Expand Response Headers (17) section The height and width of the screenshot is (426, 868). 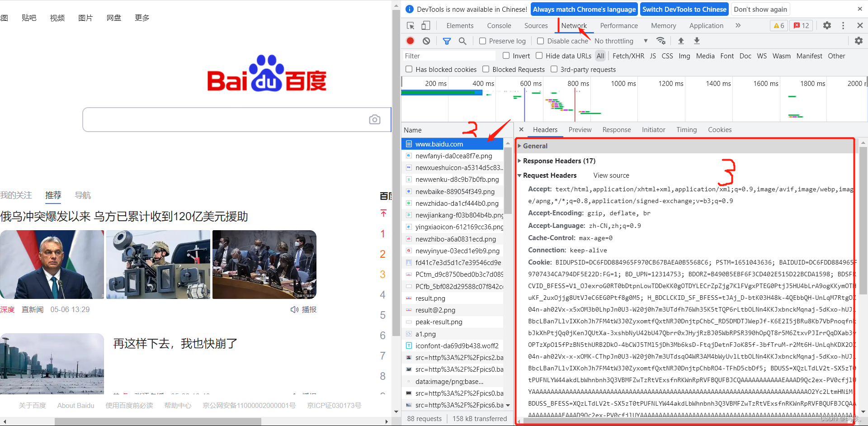[x=556, y=161]
